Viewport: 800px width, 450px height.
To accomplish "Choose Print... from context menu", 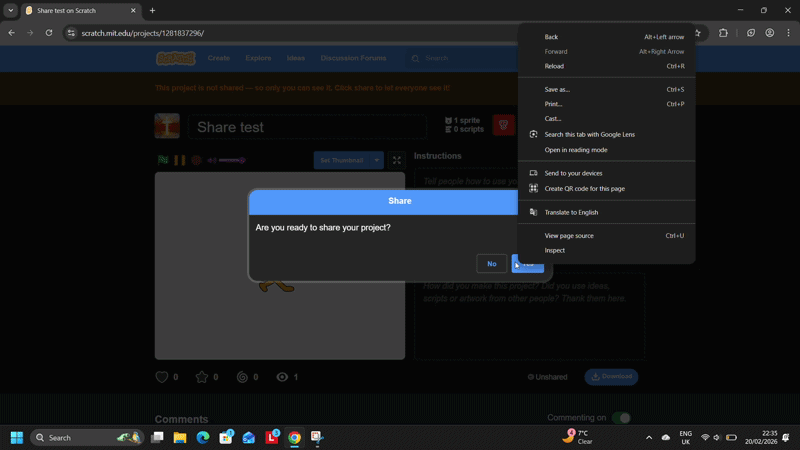I will tap(607, 104).
